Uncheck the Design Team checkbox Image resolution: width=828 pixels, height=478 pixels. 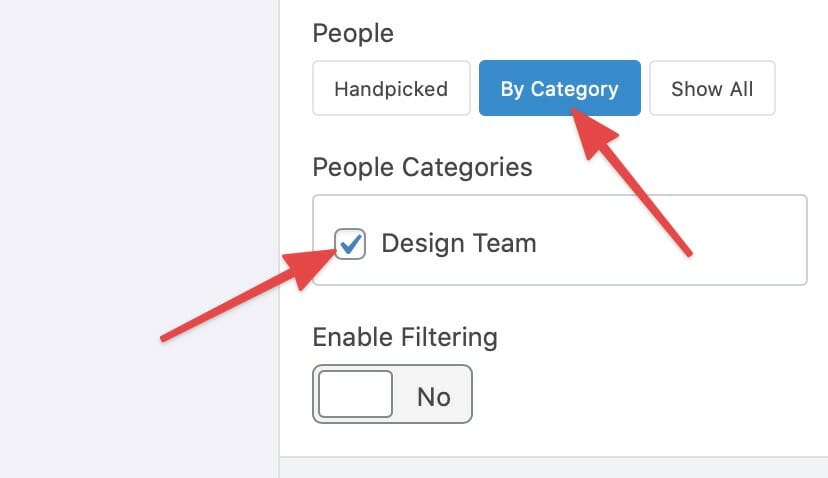tap(350, 243)
